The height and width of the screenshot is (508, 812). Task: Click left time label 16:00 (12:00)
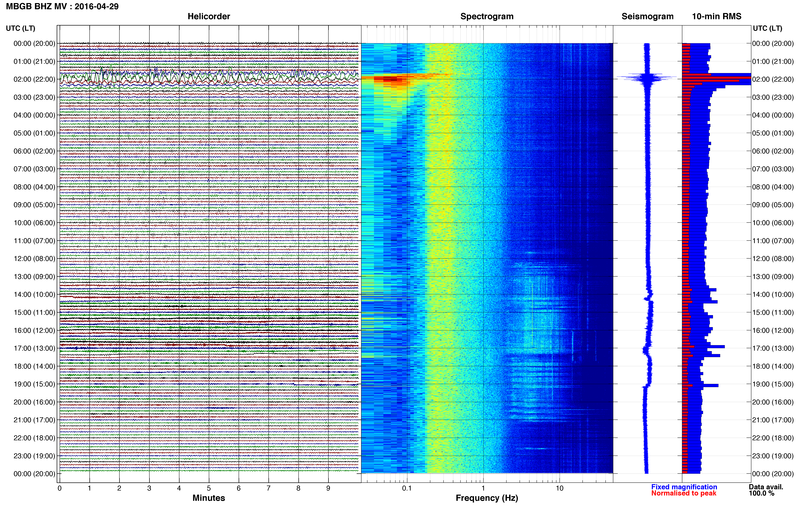[34, 330]
